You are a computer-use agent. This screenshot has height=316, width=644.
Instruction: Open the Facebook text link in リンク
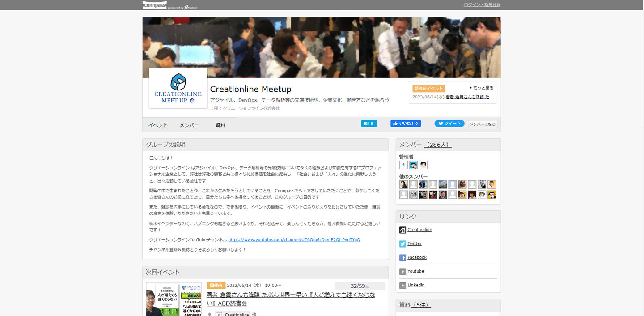[417, 257]
